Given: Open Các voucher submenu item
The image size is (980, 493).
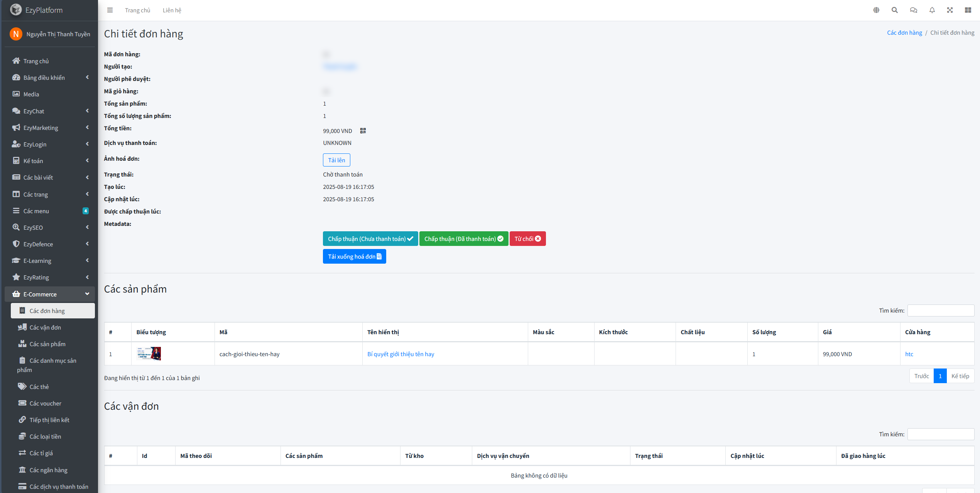Looking at the screenshot, I should click(x=53, y=403).
